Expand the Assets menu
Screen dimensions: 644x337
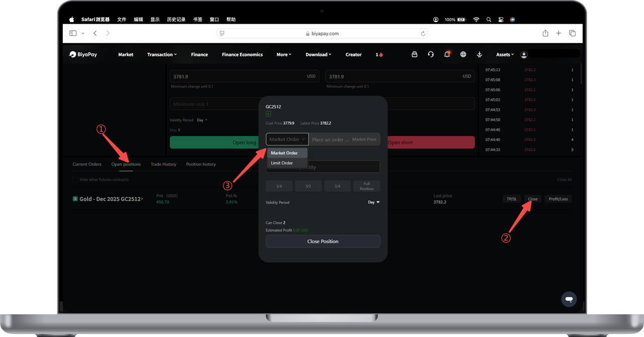pyautogui.click(x=505, y=54)
